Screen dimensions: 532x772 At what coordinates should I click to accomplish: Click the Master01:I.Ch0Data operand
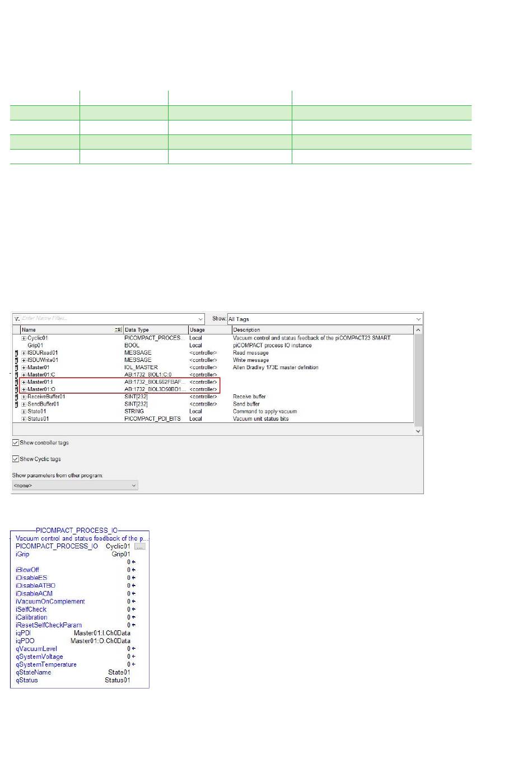(102, 633)
